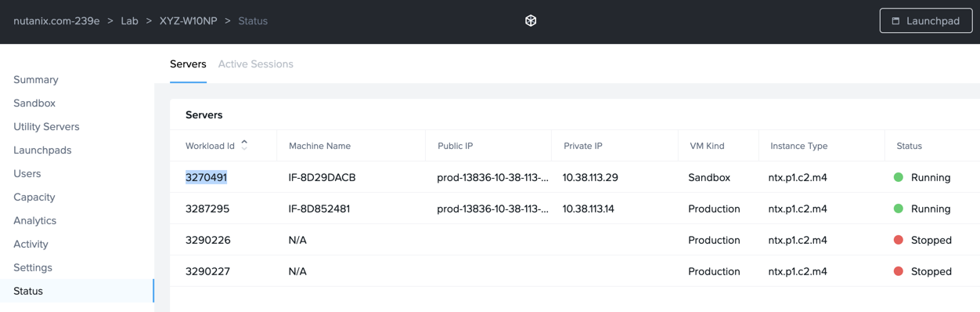Click Production VM kind for workload 3287295

[714, 209]
